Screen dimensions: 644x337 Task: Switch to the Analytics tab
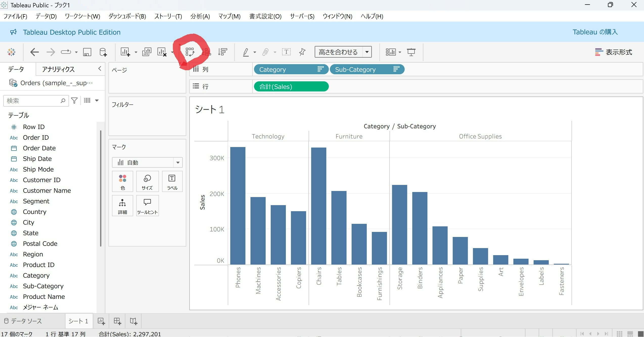point(58,69)
